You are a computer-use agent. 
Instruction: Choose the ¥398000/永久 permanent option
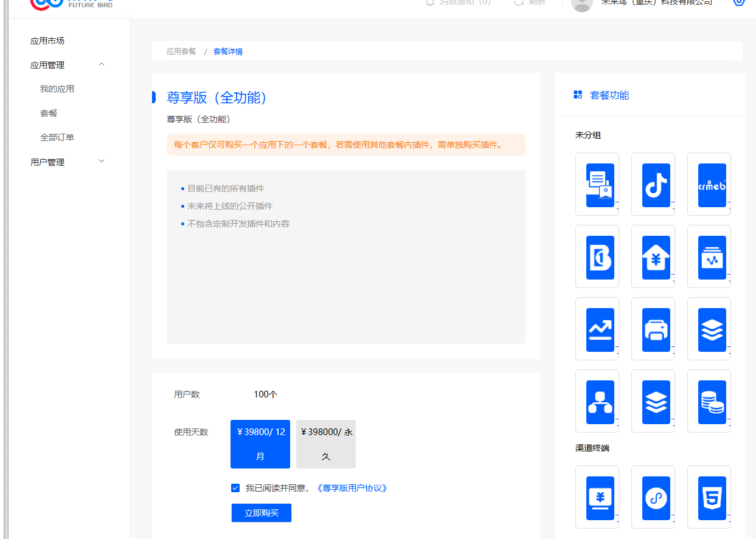point(326,444)
